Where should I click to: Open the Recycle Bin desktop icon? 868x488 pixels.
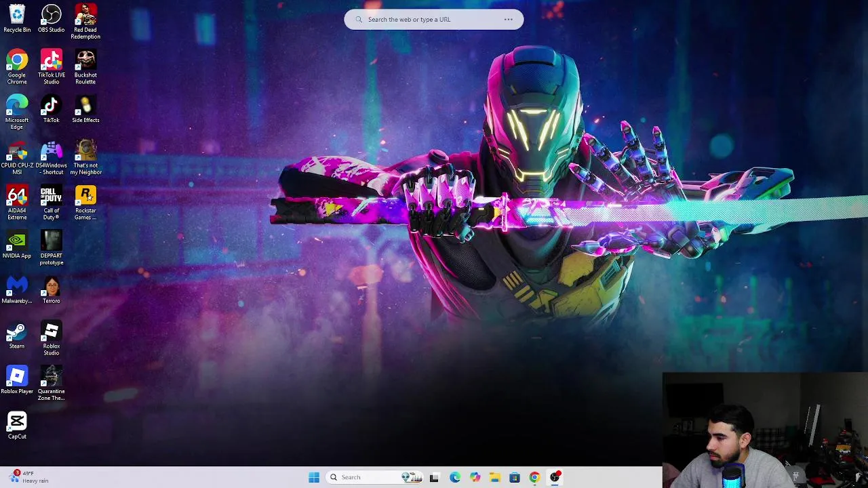(17, 19)
